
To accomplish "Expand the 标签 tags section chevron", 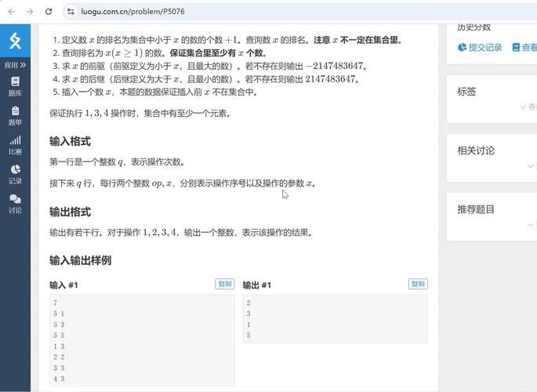I will (523, 107).
